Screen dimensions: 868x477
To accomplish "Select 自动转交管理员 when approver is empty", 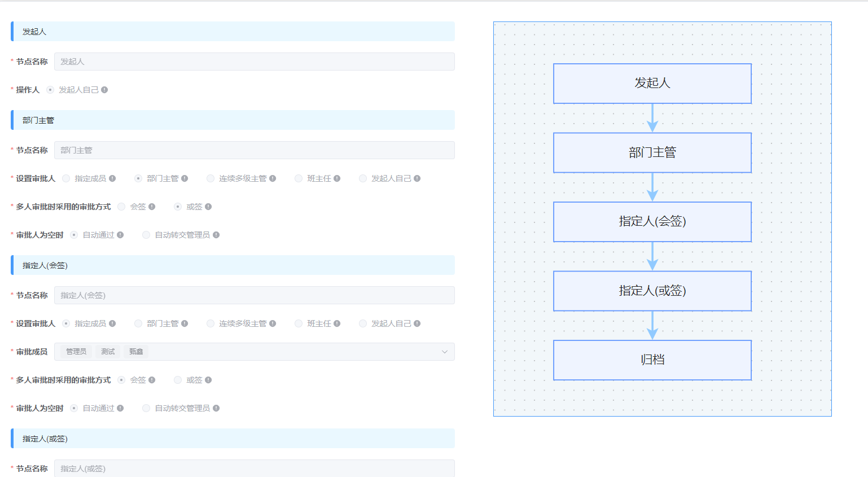I will (146, 234).
